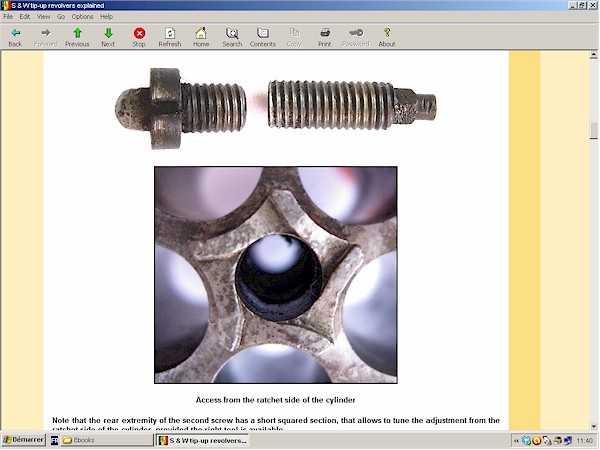Switch to the Ebooks folder taskbar button

(106, 440)
